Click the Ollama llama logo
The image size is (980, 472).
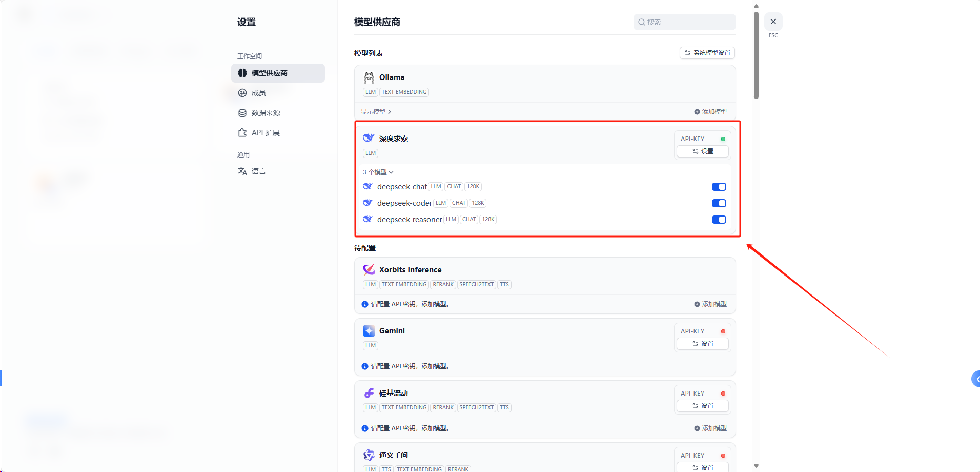[x=369, y=77]
